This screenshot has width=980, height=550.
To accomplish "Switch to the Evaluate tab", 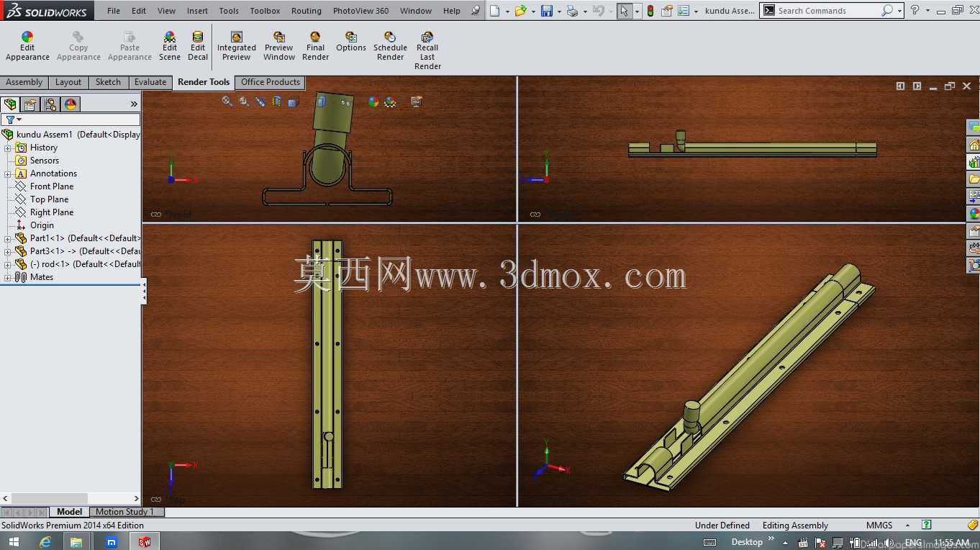I will pos(150,82).
